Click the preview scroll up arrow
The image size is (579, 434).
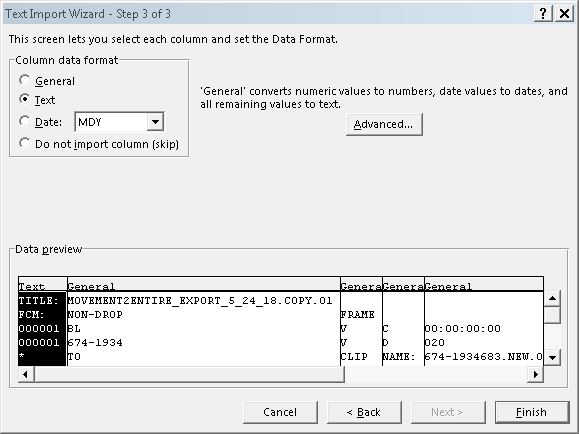552,298
